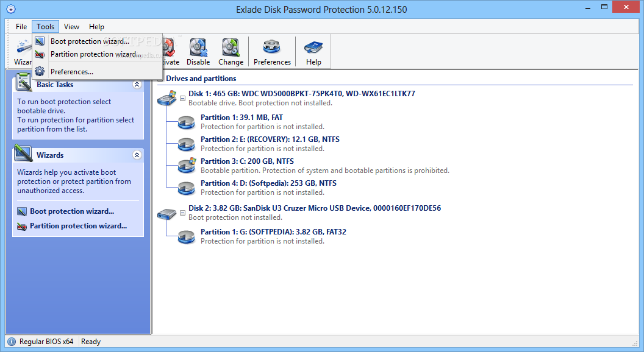Image resolution: width=644 pixels, height=352 pixels.
Task: Choose Boot protection wizard in Tools menu
Action: (98, 41)
